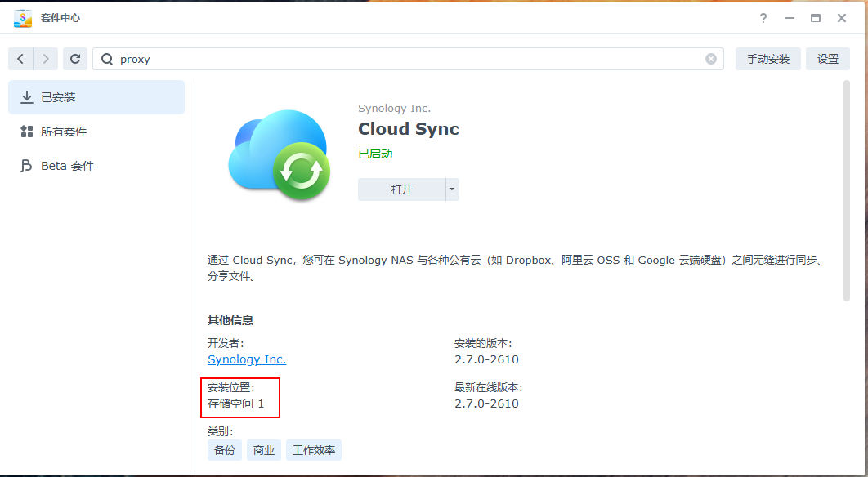Screen dimensions: 868x477
Task: Click the refresh icon button
Action: 75,59
